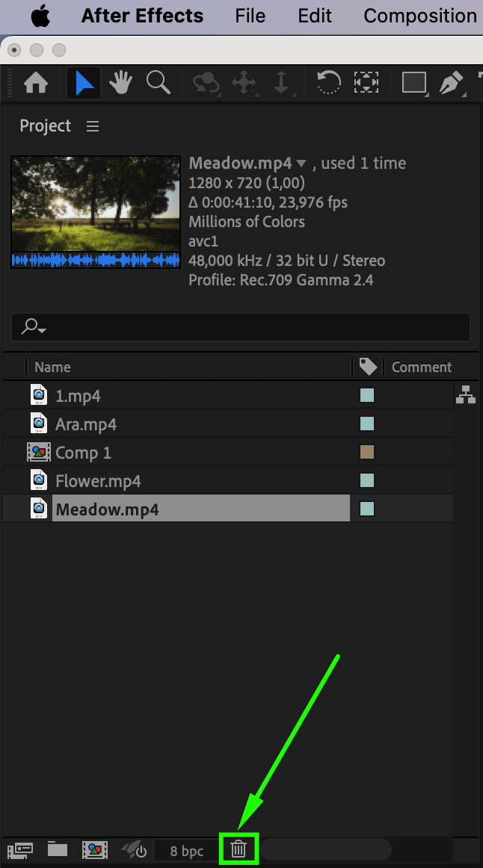The image size is (483, 868).
Task: Open the Apple menu
Action: point(40,16)
